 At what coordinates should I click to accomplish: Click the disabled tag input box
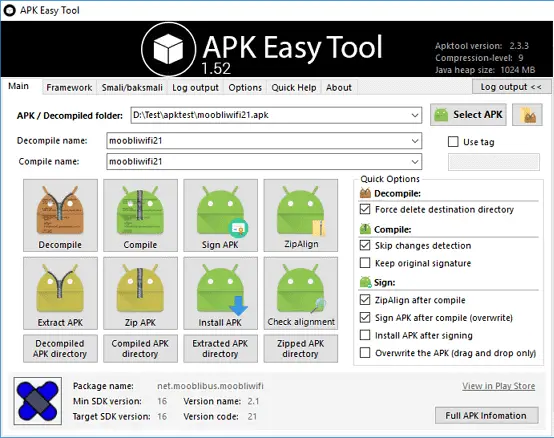(494, 162)
